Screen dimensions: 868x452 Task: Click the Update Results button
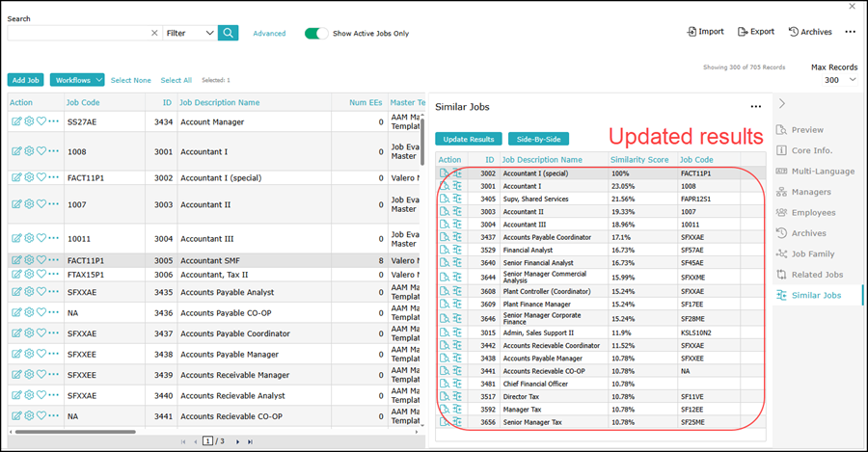point(468,139)
